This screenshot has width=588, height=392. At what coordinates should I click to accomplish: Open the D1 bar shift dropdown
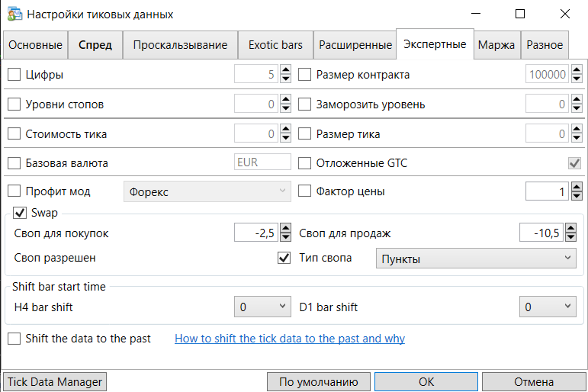(x=548, y=307)
